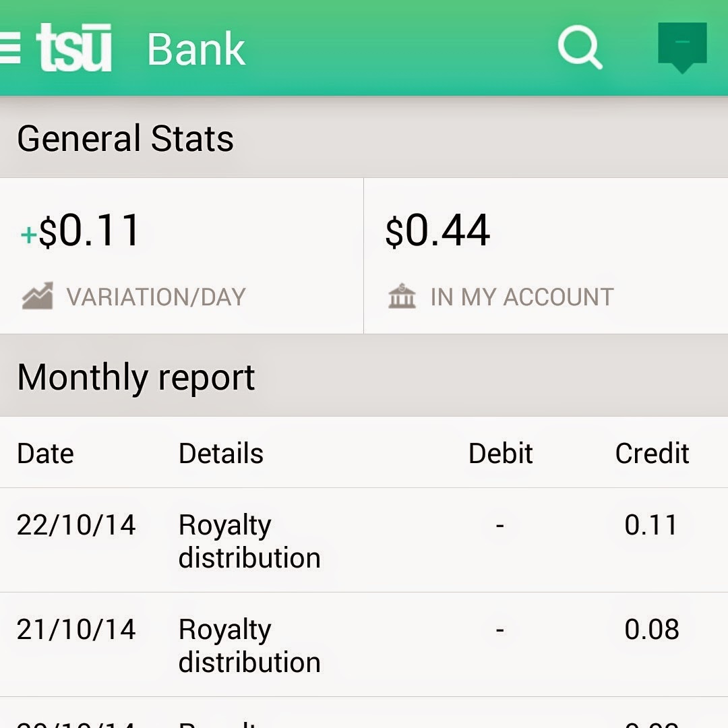Tap the IN MY ACCOUNT label
This screenshot has height=728, width=728.
522,297
